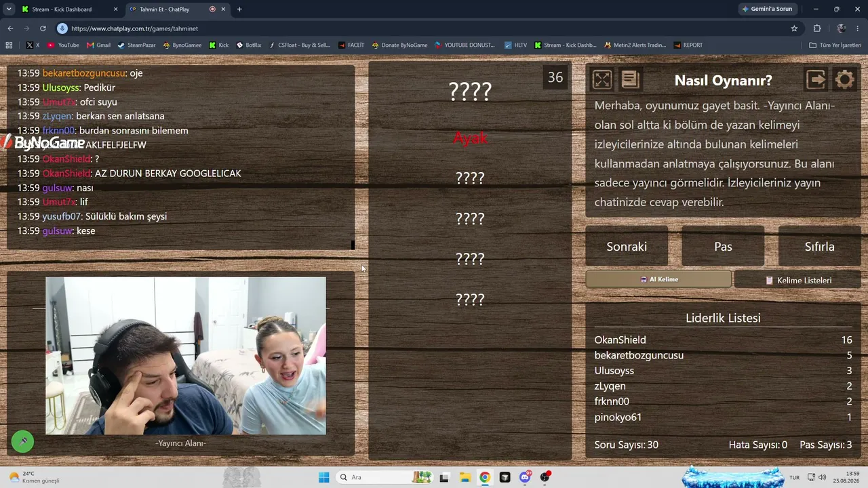Click the Soru Sayısı: 30 counter
The height and width of the screenshot is (488, 868).
tap(626, 445)
